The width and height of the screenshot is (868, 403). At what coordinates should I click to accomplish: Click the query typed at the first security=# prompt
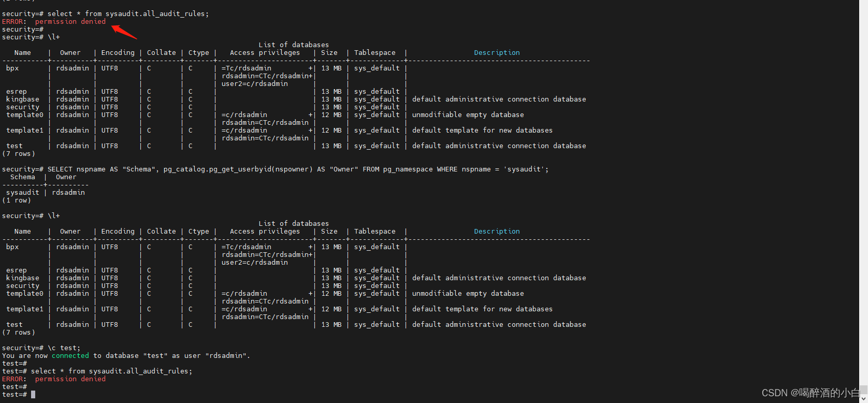coord(128,14)
